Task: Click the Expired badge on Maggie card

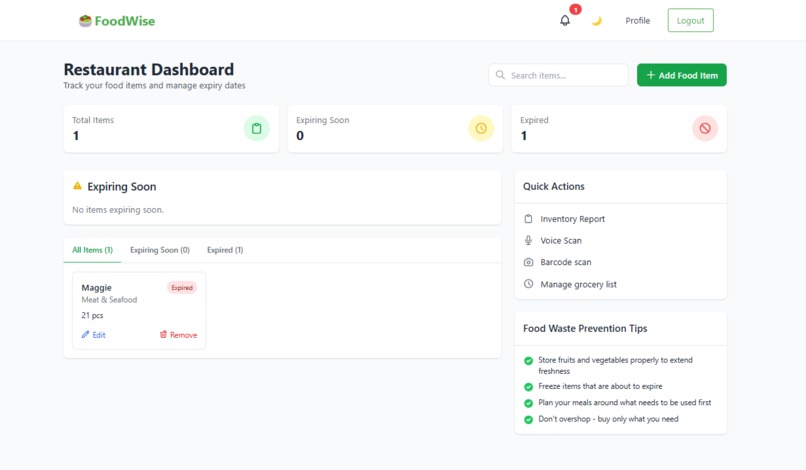Action: [182, 287]
